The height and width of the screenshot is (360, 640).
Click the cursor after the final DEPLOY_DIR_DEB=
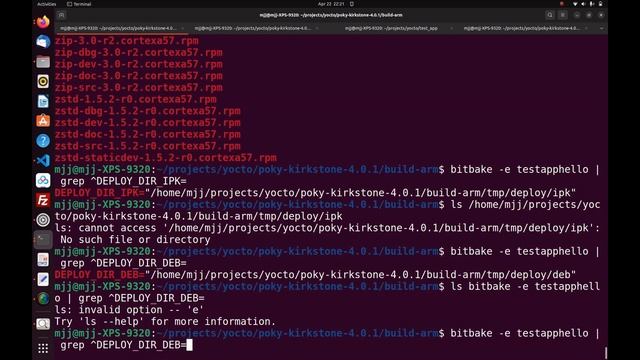click(x=189, y=345)
